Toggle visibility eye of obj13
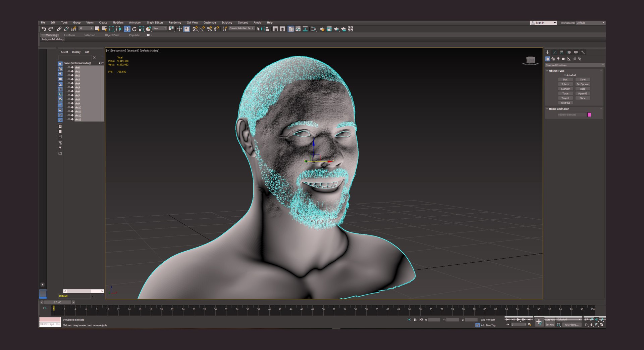Image resolution: width=644 pixels, height=350 pixels. (x=69, y=119)
